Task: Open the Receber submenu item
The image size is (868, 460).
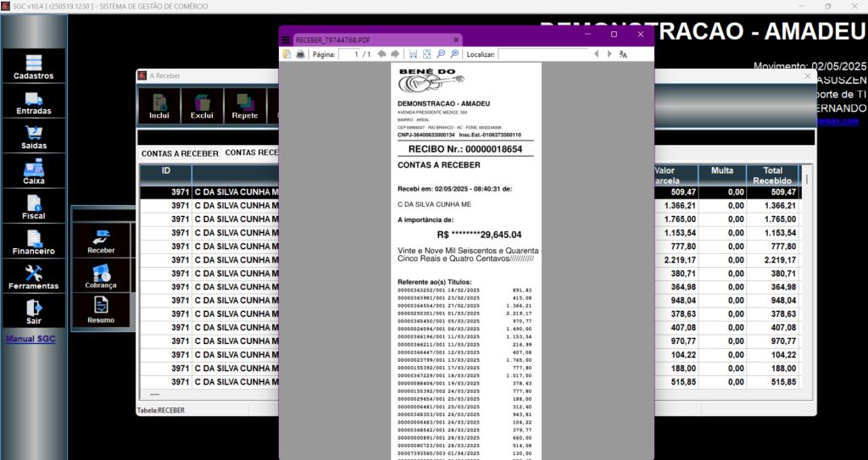Action: pos(101,241)
